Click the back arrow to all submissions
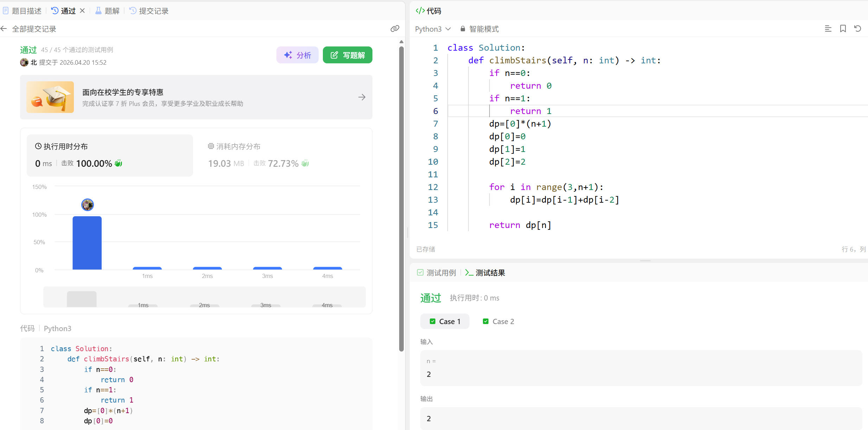 [4, 29]
